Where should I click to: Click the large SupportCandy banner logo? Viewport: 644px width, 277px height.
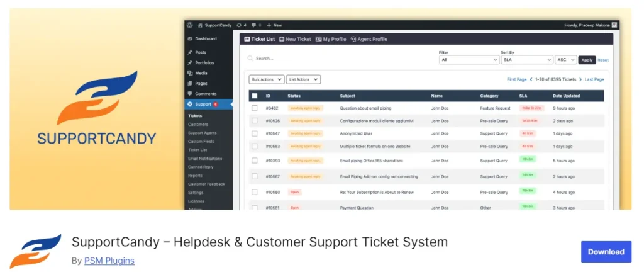(x=97, y=108)
